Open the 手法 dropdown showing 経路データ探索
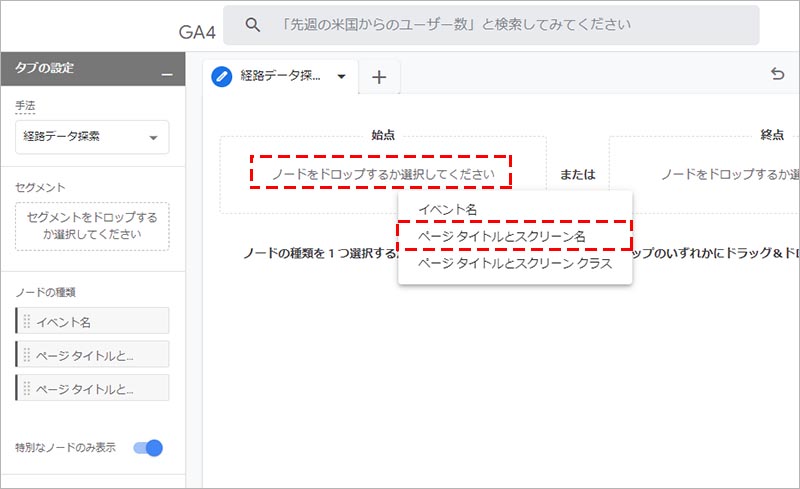Image resolution: width=800 pixels, height=489 pixels. [92, 137]
